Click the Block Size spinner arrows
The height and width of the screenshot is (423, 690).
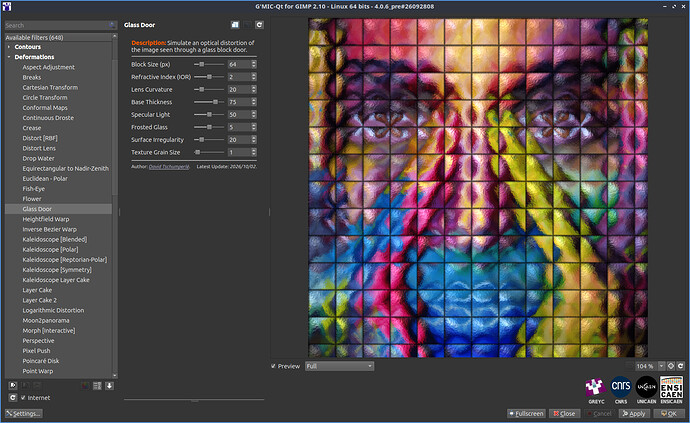click(x=254, y=64)
